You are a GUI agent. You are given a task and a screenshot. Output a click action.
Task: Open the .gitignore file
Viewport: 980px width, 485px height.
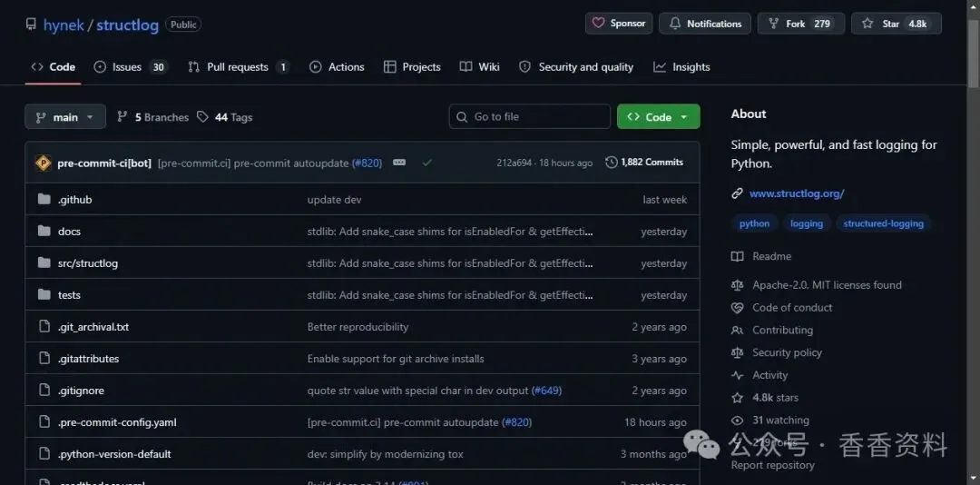click(81, 391)
